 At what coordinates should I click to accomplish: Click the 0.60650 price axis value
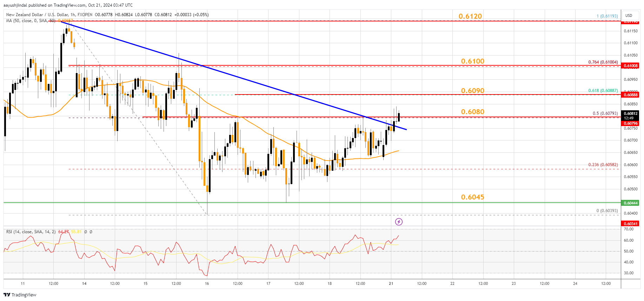tap(631, 153)
